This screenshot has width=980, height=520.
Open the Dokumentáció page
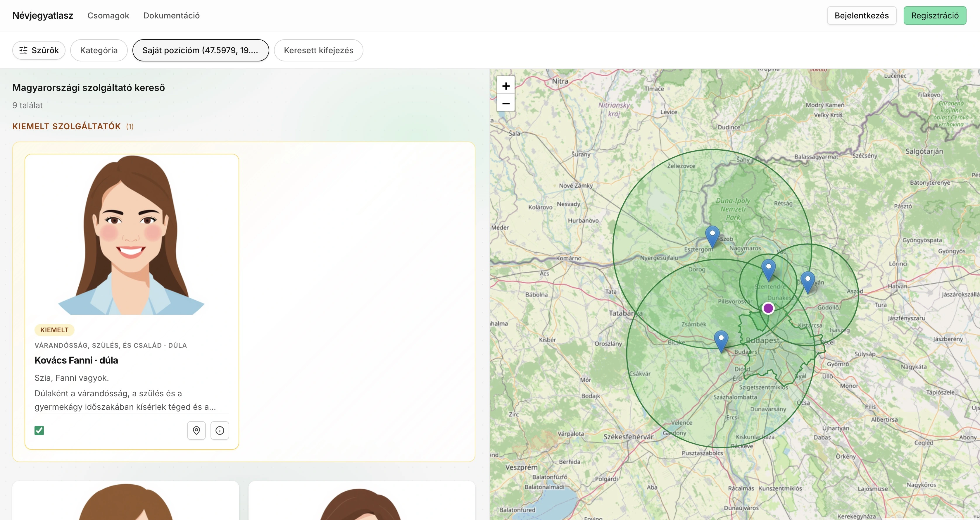click(172, 16)
